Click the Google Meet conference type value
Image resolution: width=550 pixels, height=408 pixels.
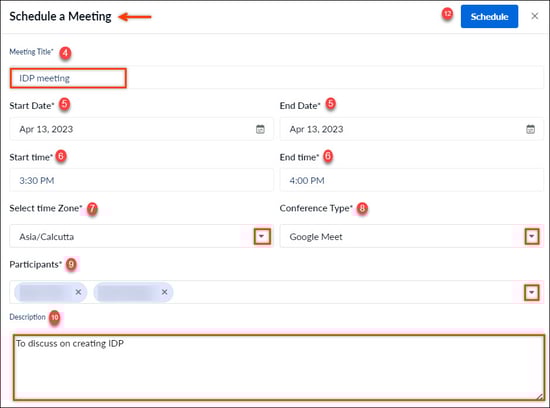click(316, 237)
